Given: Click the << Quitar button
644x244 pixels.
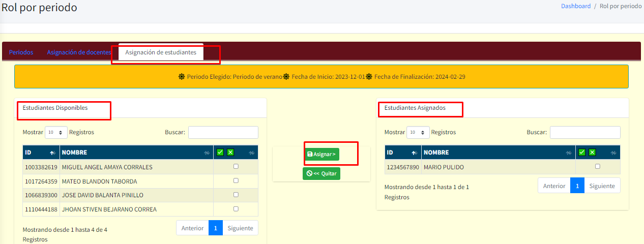Looking at the screenshot, I should click(x=321, y=173).
